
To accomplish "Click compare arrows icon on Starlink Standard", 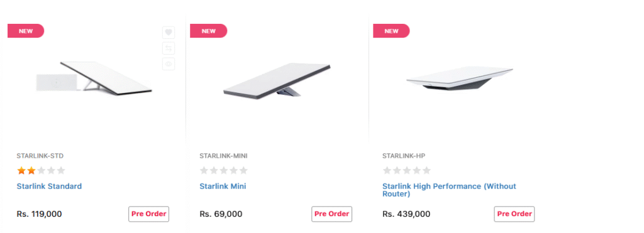I will (169, 48).
